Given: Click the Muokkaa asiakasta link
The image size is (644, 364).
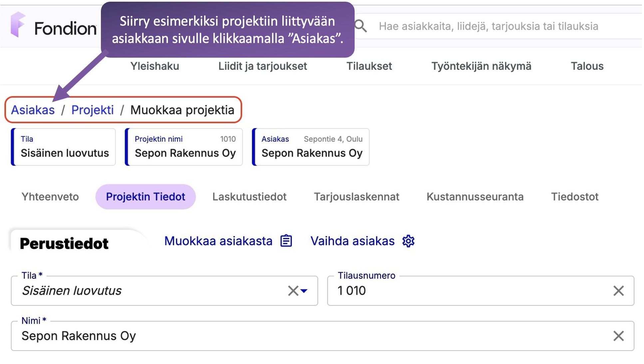Looking at the screenshot, I should (x=218, y=241).
